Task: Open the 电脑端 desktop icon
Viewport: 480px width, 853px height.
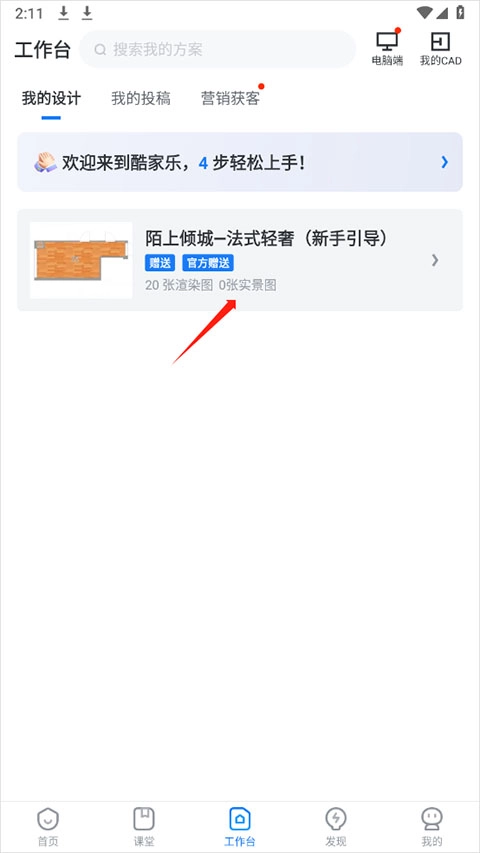Action: pos(387,42)
